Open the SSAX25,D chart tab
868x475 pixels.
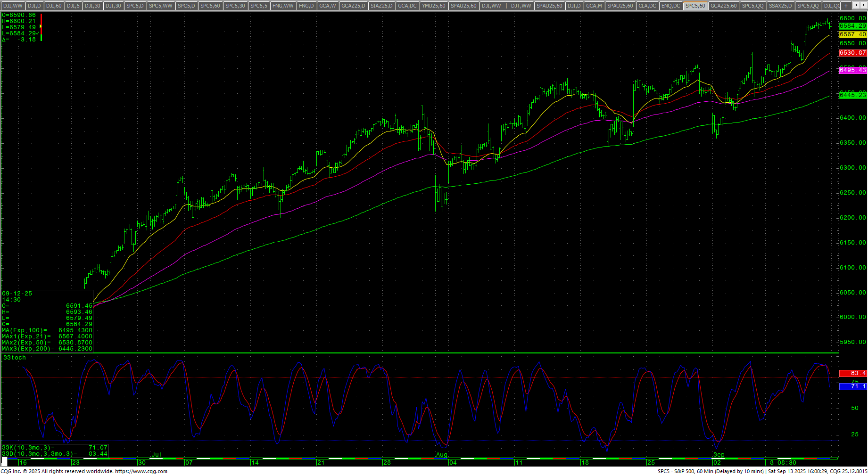780,6
